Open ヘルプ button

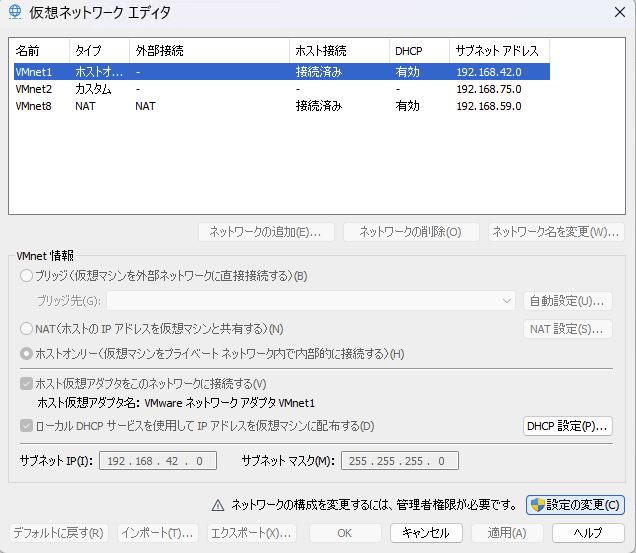pyautogui.click(x=588, y=533)
